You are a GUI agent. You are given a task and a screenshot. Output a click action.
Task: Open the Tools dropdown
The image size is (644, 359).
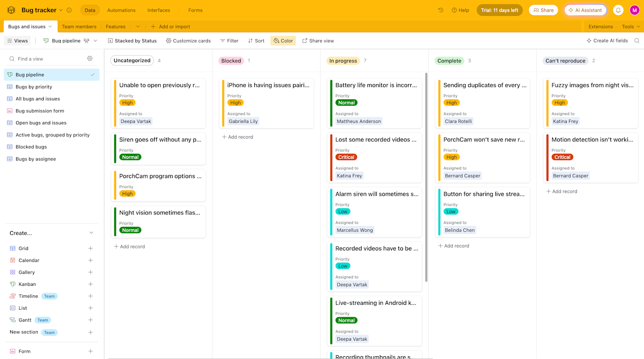click(631, 27)
